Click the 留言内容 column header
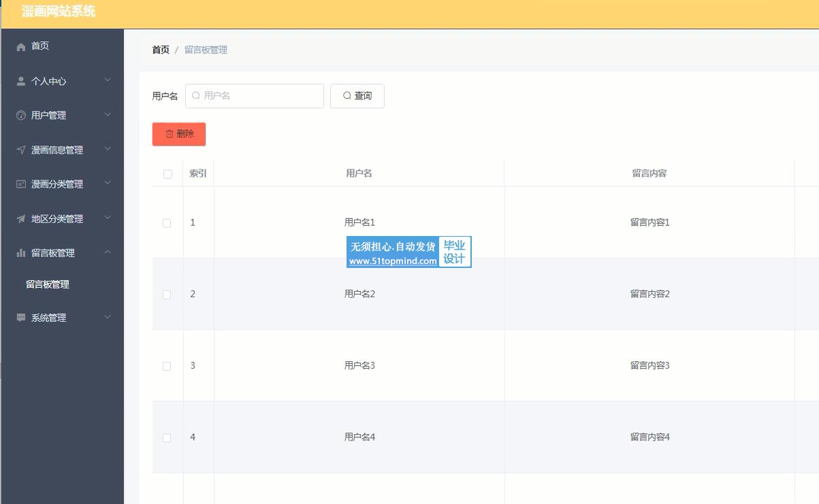This screenshot has height=504, width=819. (649, 173)
